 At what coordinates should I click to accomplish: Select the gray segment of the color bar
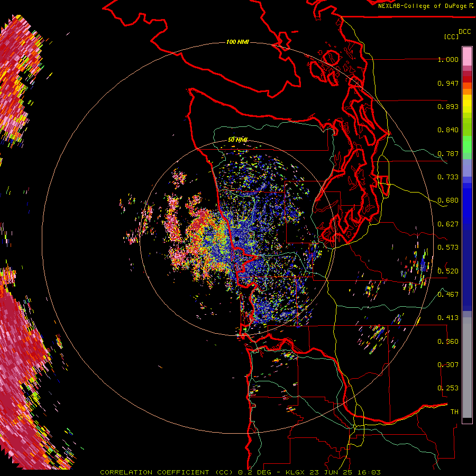coord(467,368)
